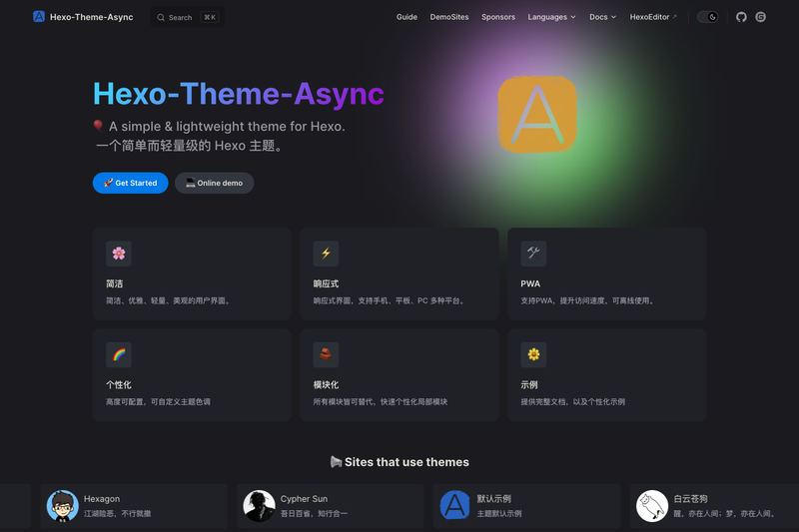This screenshot has height=532, width=799.
Task: Open the Sponsors nav item
Action: point(497,17)
